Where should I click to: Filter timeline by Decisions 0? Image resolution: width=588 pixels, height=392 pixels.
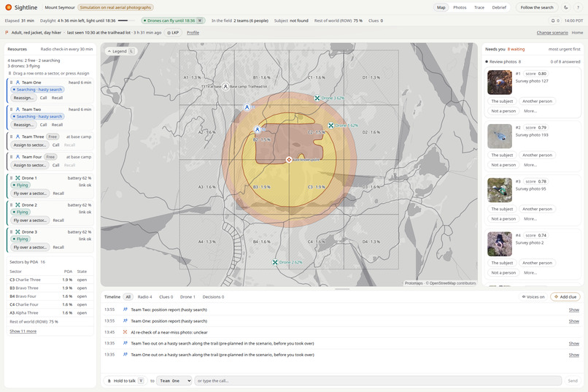[x=213, y=296]
